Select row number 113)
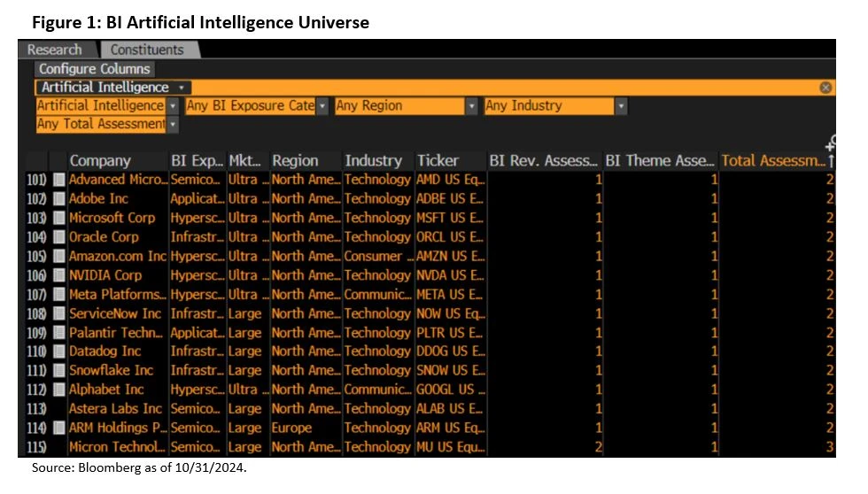868x494 pixels. 36,409
